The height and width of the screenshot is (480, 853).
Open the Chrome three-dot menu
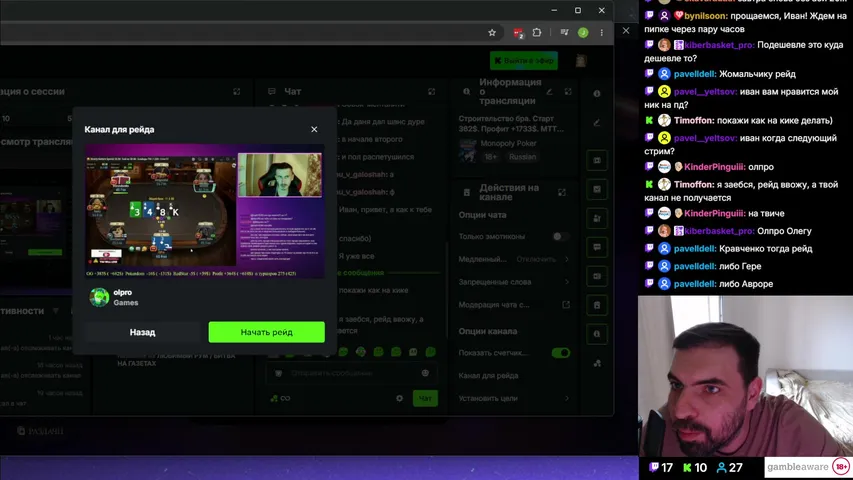point(602,33)
